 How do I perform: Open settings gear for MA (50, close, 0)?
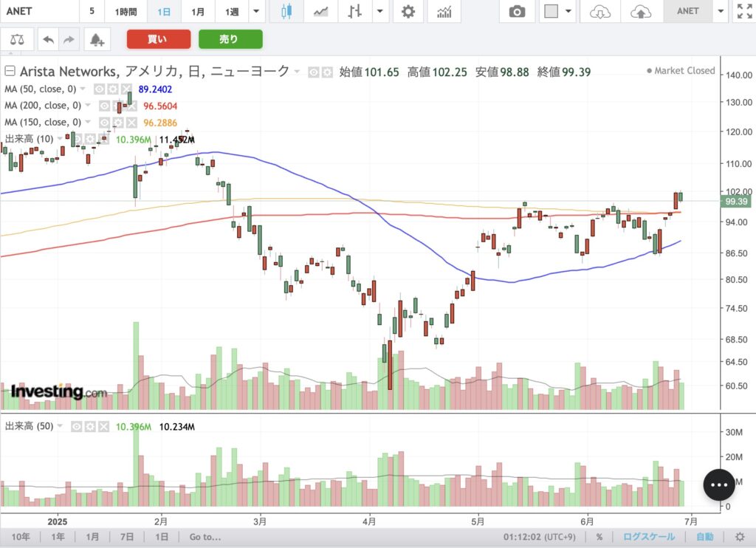[x=113, y=89]
